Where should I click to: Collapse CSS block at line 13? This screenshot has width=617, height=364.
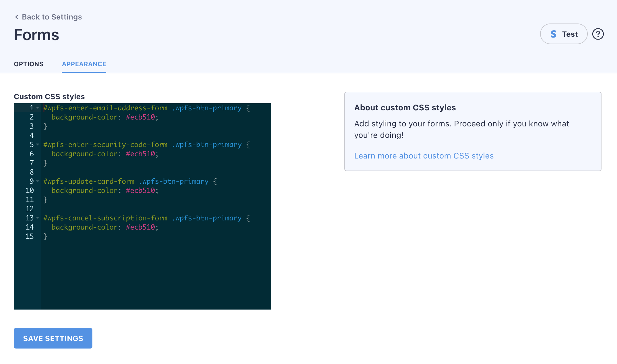[38, 218]
